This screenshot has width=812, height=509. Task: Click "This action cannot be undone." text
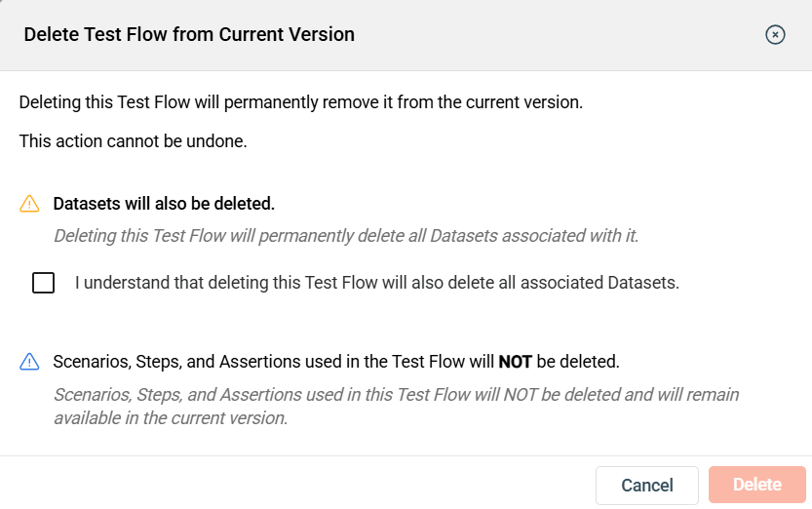[134, 141]
